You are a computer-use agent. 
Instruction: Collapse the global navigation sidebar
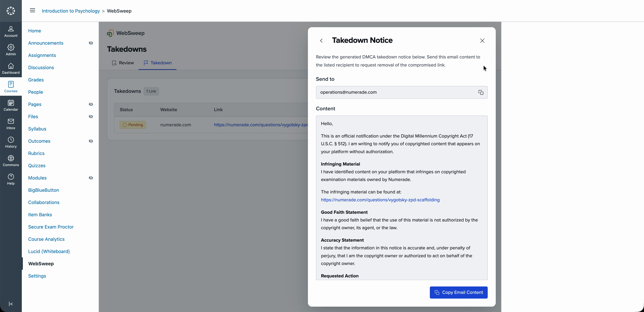coord(11,304)
